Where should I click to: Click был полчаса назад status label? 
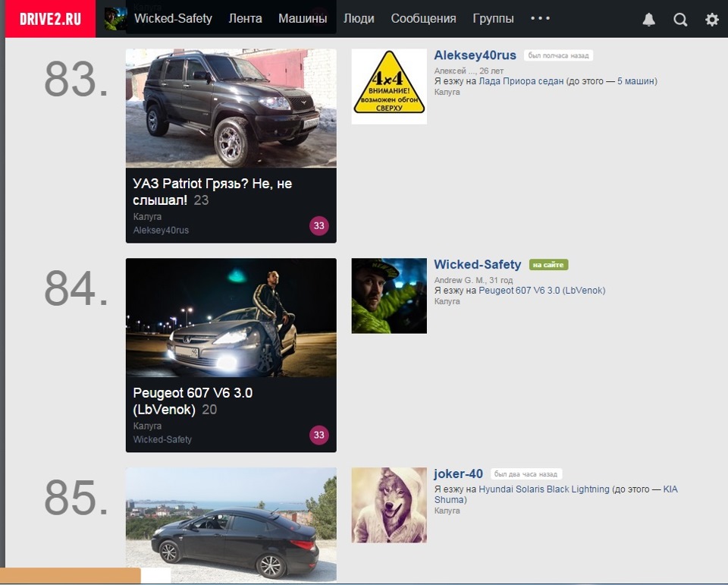(558, 55)
